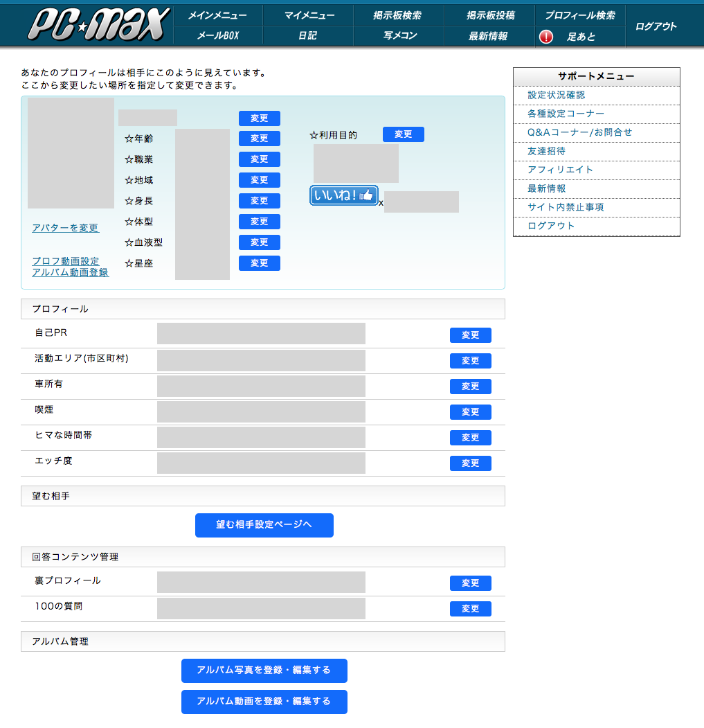
Task: Click アルバム写真を登録・編集する button
Action: (x=264, y=671)
